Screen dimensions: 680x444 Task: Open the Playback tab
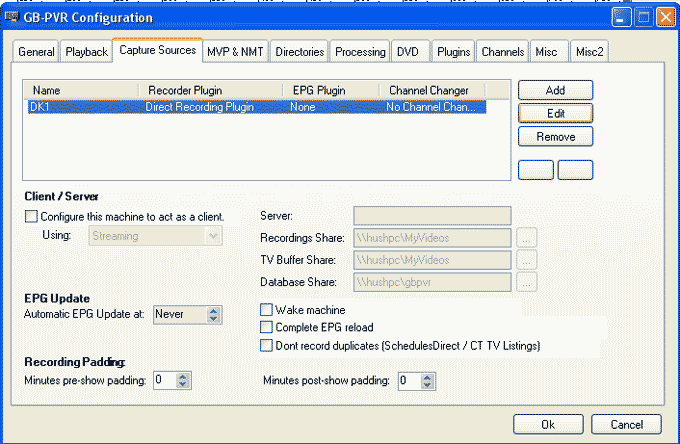tap(86, 52)
